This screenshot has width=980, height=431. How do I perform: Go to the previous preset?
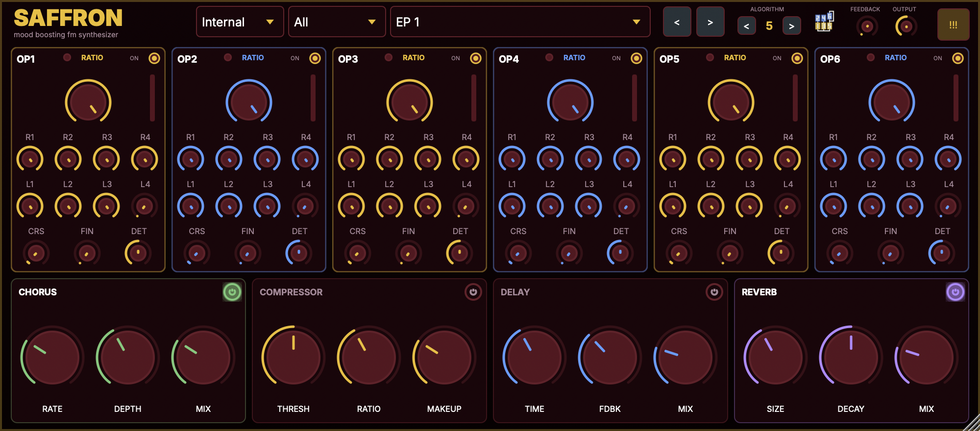pos(677,22)
